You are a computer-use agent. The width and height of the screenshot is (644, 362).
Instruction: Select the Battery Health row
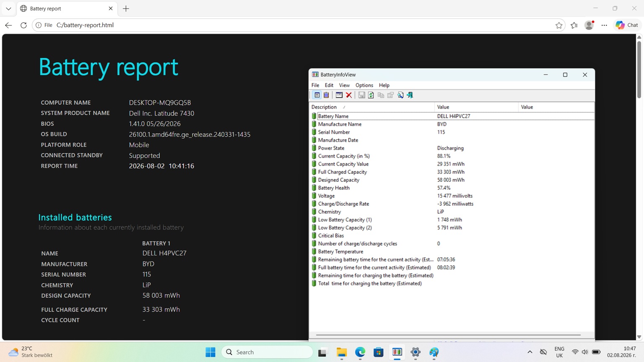[452, 188]
